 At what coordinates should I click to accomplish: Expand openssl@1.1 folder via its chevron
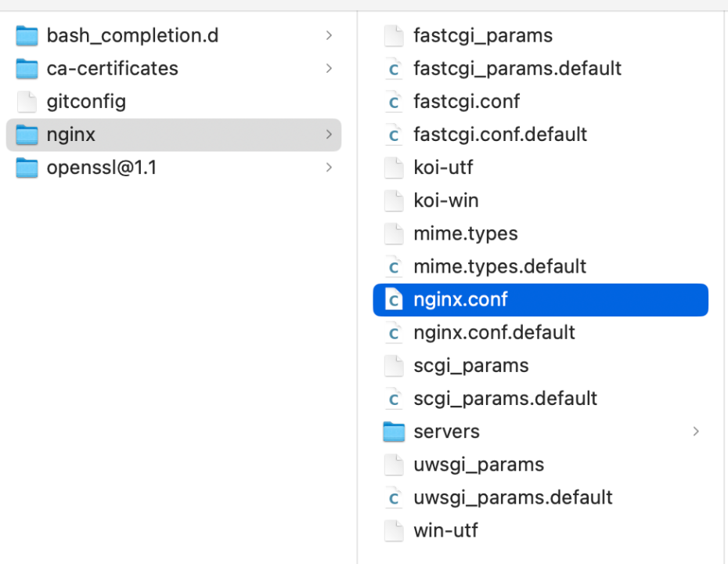pos(330,168)
